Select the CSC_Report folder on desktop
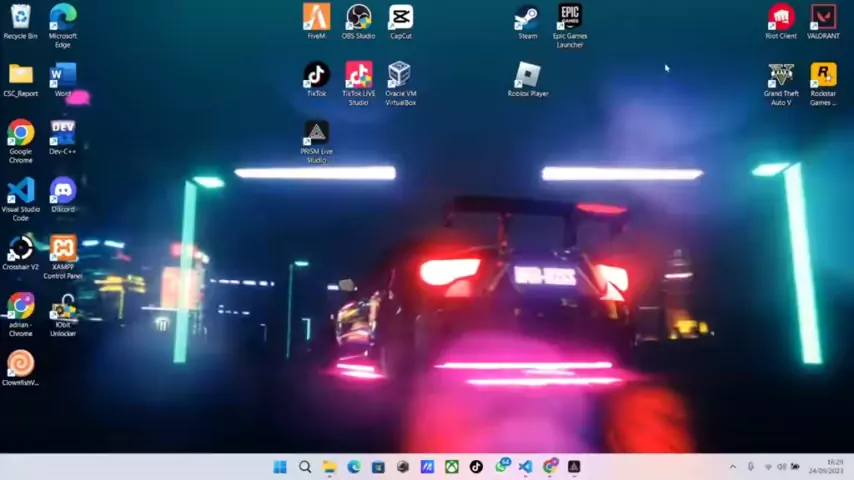The height and width of the screenshot is (480, 854). coord(20,76)
